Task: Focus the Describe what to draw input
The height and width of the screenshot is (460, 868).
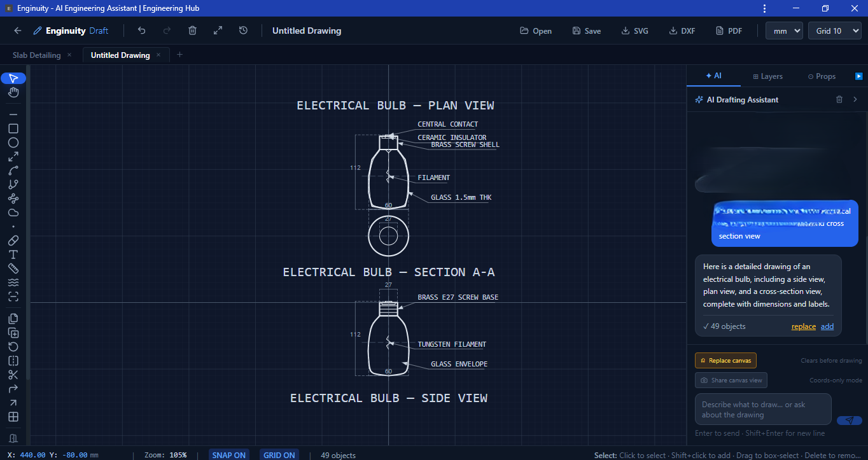Action: point(763,409)
